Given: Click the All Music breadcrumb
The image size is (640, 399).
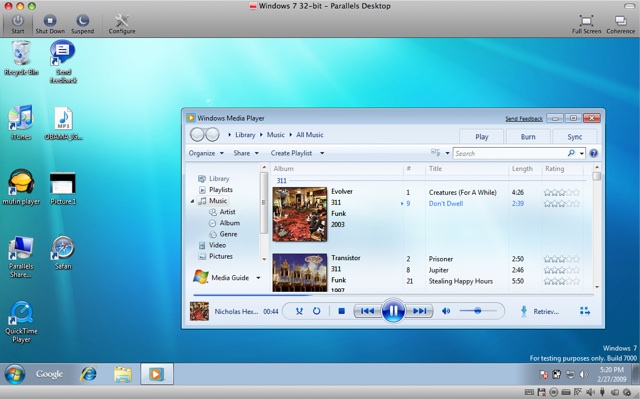Looking at the screenshot, I should (310, 135).
